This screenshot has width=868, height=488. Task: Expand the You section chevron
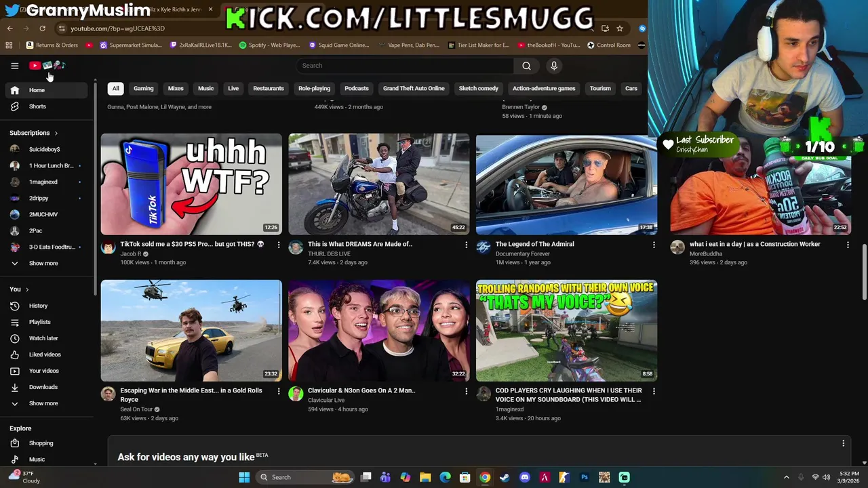[x=27, y=289]
